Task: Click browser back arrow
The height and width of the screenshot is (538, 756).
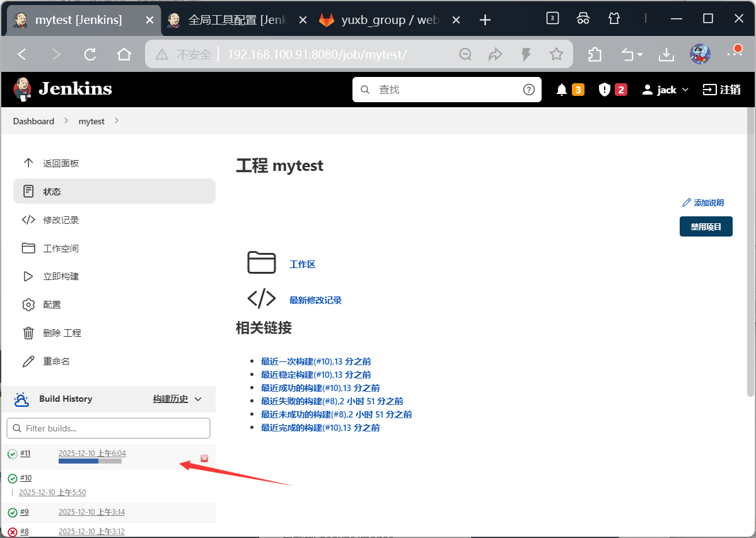Action: [x=21, y=54]
